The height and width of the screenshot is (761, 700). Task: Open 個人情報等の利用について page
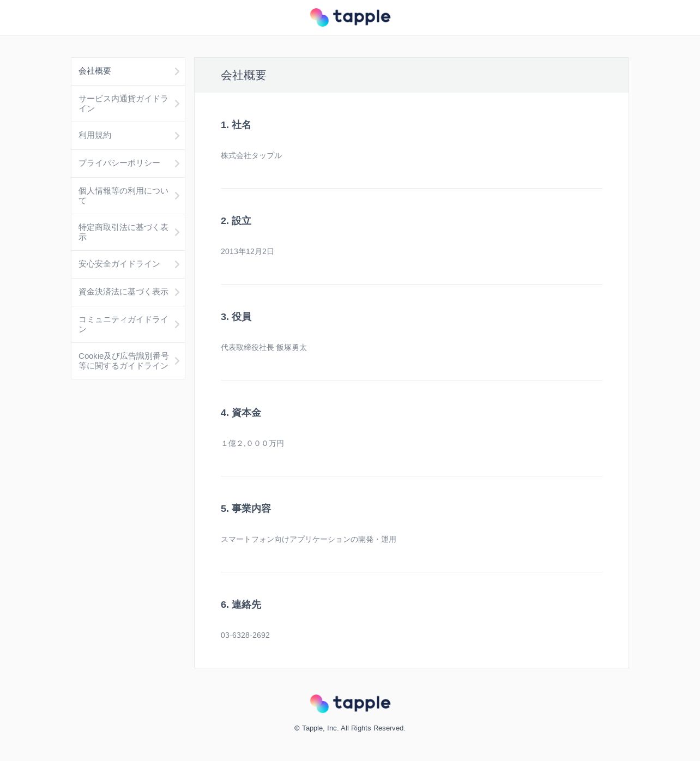pos(128,196)
